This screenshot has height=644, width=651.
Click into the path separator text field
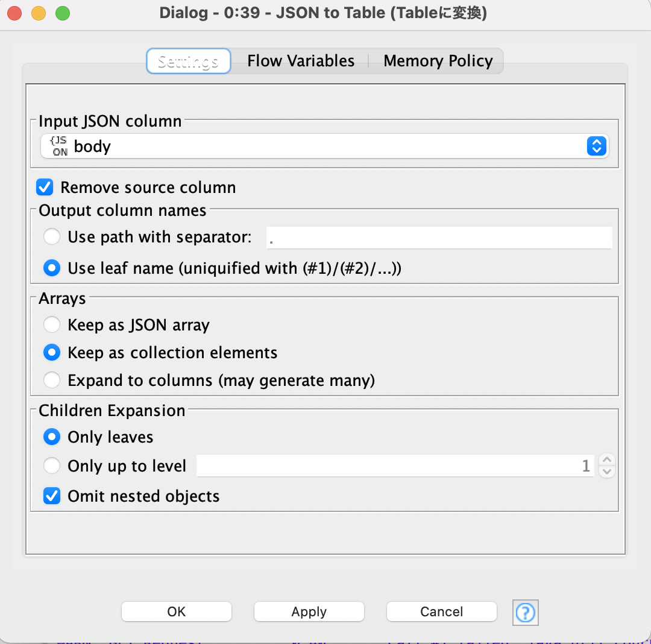439,238
